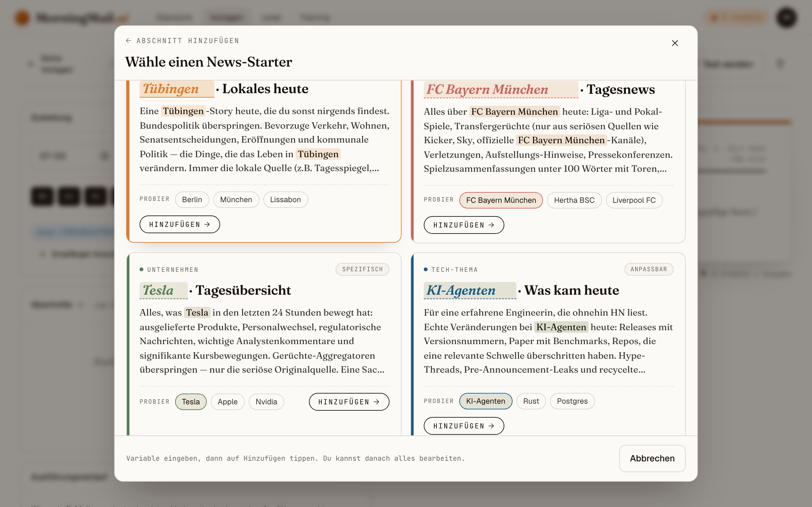Select the Postgres topic chip
Screen dimensions: 812x507
tap(572, 401)
